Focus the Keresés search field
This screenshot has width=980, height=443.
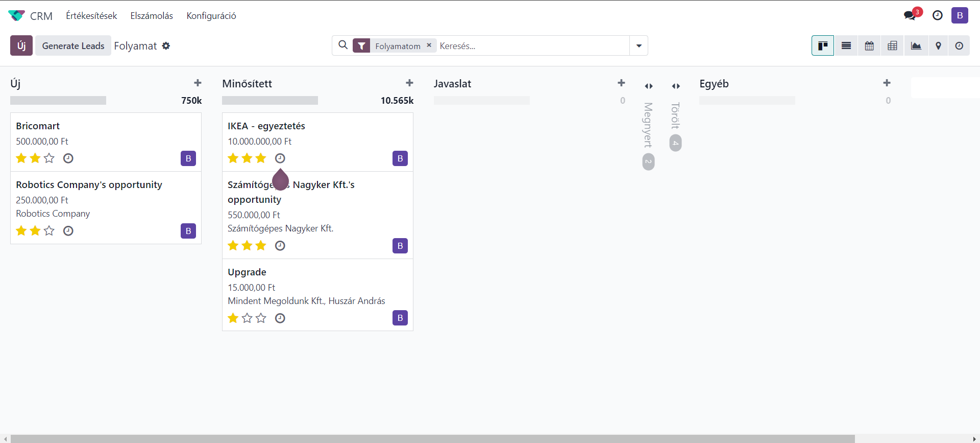pyautogui.click(x=533, y=45)
